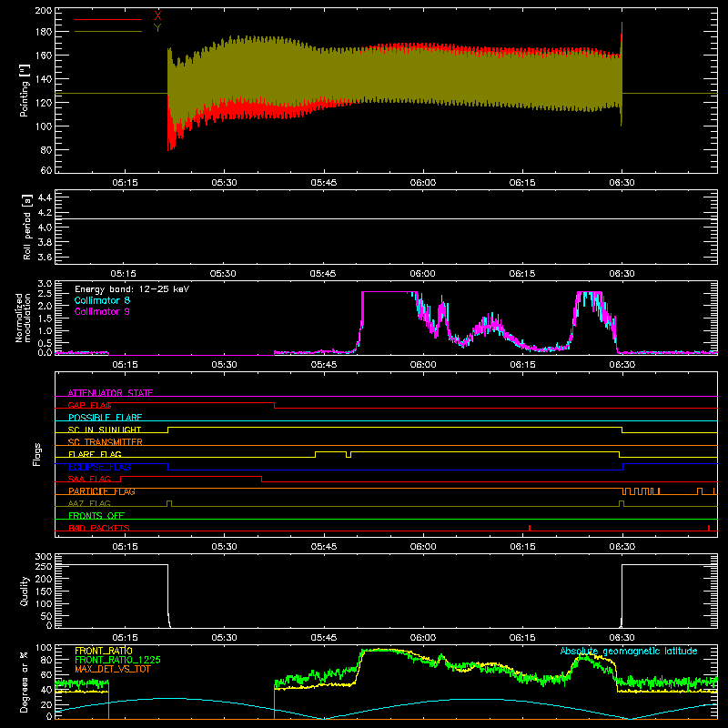The height and width of the screenshot is (728, 728).
Task: Click 05:45 under the Roll period plot
Action: (323, 274)
